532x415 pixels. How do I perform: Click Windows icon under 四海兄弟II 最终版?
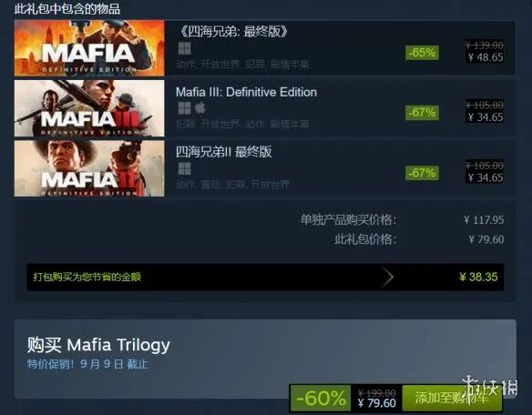pos(185,168)
